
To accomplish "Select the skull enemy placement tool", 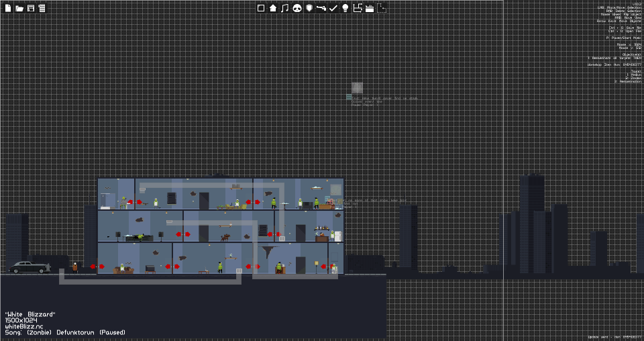I will (297, 8).
